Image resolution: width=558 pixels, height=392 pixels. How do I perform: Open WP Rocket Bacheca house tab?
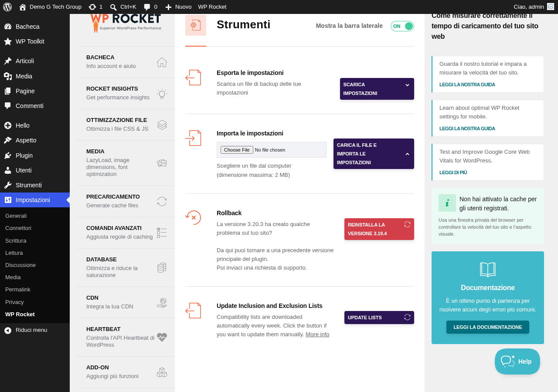pyautogui.click(x=126, y=62)
